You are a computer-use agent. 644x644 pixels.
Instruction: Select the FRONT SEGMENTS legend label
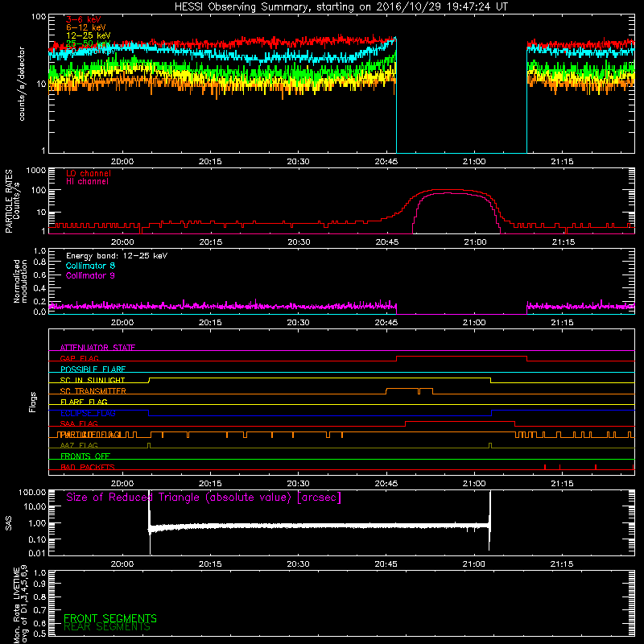110,618
